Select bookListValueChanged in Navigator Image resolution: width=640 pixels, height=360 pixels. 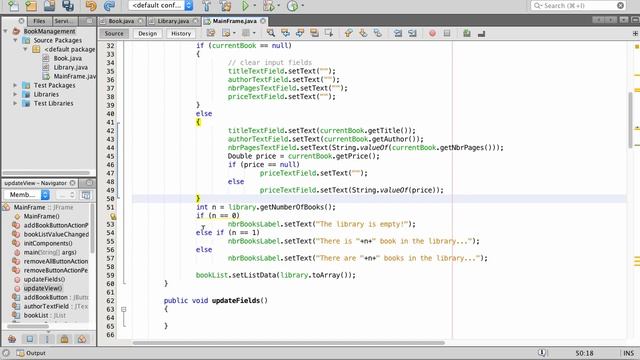[x=56, y=234]
